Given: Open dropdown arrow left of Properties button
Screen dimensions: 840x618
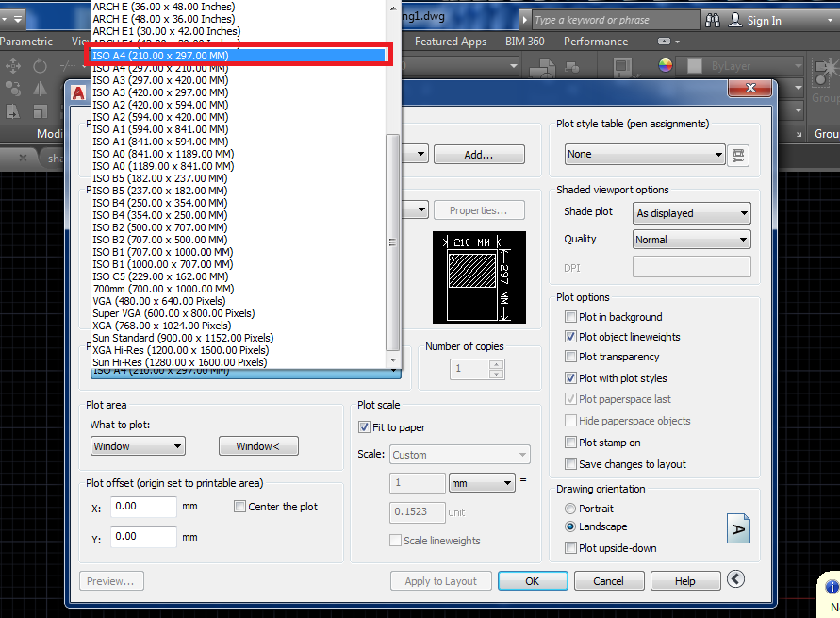Looking at the screenshot, I should point(421,209).
